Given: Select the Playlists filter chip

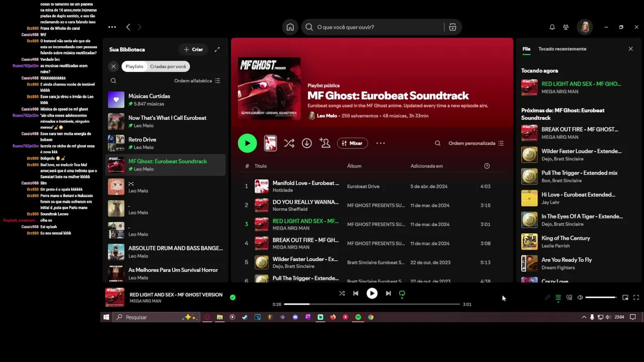Looking at the screenshot, I should pos(134,66).
